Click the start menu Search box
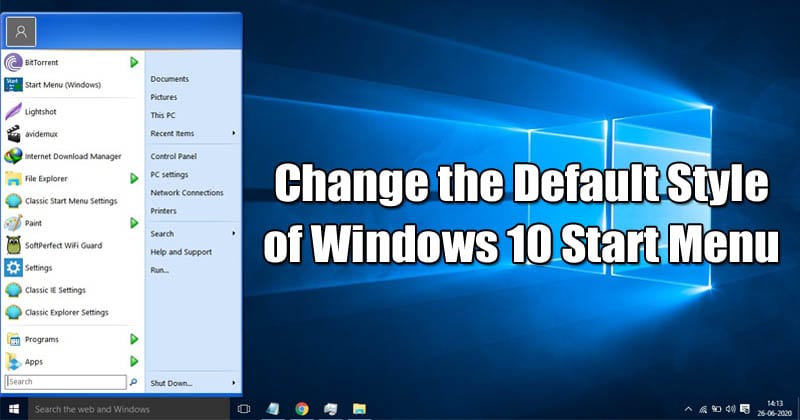The width and height of the screenshot is (800, 420). (x=65, y=382)
